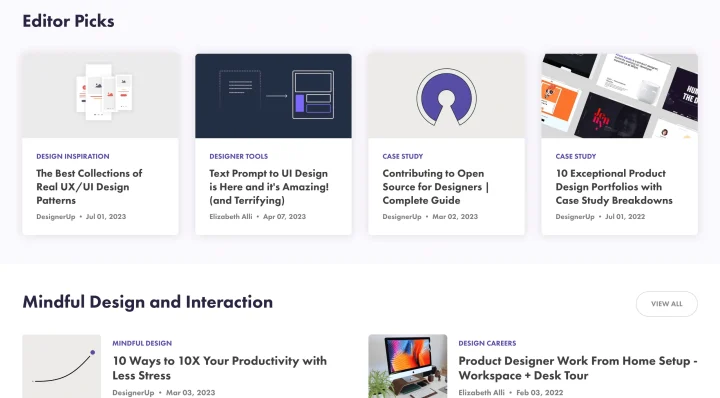Select 'DesignerUp' author under 10X Productivity article
This screenshot has width=720, height=398.
[x=133, y=393]
